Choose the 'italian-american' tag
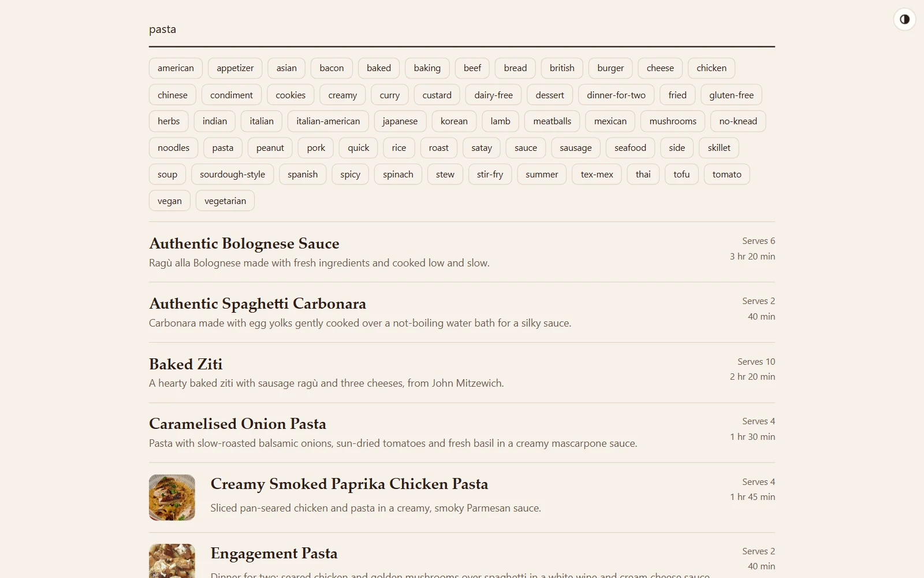Viewport: 924px width, 578px height. click(328, 121)
